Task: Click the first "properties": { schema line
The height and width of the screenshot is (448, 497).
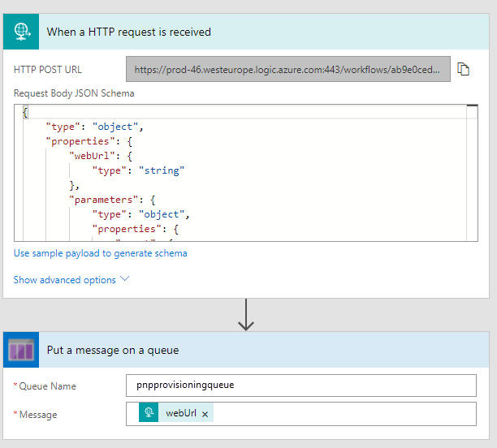Action: 89,141
